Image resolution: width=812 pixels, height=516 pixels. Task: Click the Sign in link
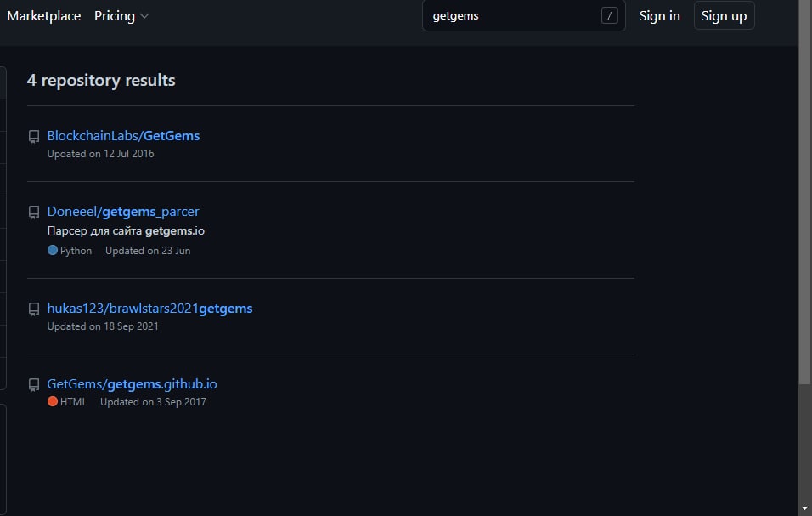click(x=659, y=16)
